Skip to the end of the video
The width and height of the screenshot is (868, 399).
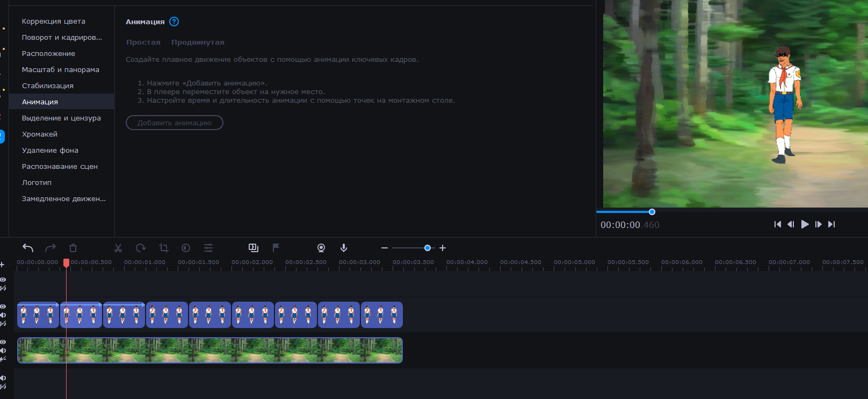pos(831,224)
